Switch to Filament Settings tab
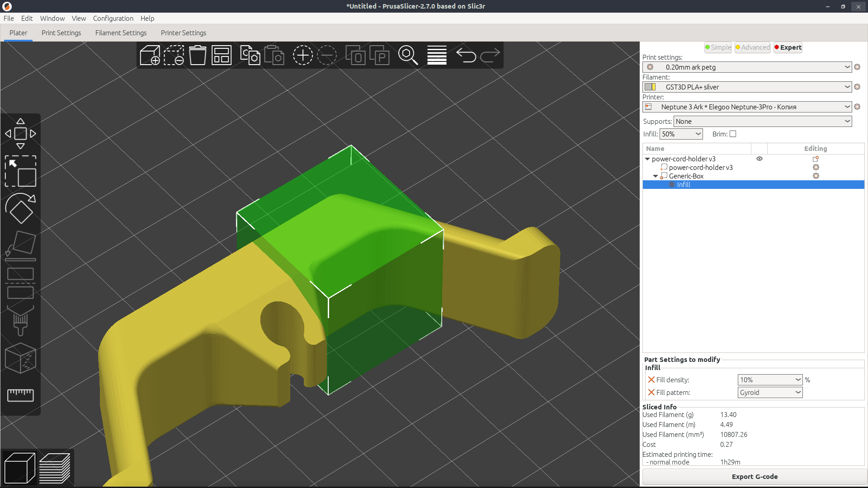Image resolution: width=868 pixels, height=488 pixels. (x=121, y=33)
